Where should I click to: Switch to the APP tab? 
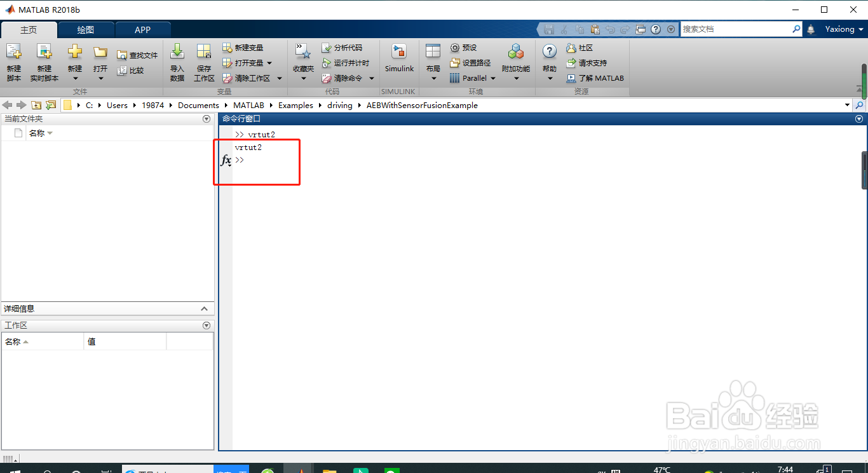pyautogui.click(x=143, y=30)
